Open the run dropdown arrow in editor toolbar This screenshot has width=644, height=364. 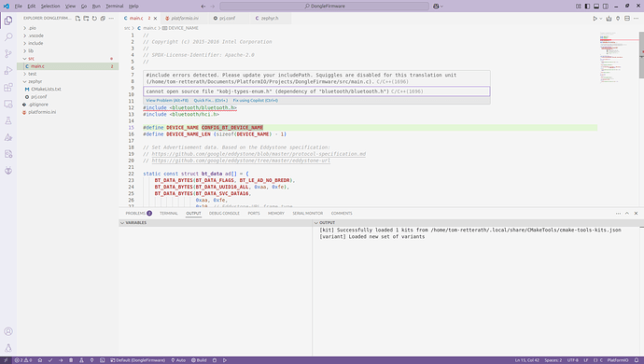601,19
